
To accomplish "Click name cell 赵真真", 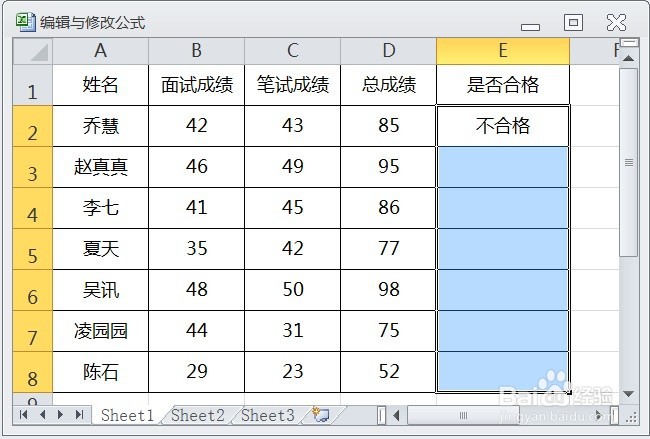I will 100,167.
